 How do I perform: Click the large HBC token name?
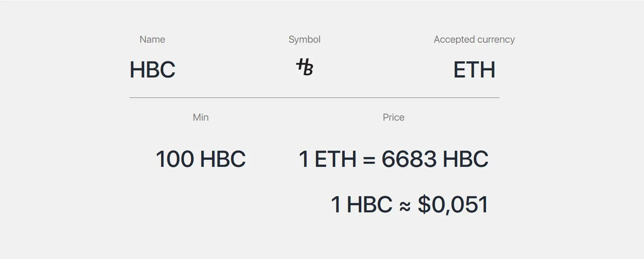[152, 70]
